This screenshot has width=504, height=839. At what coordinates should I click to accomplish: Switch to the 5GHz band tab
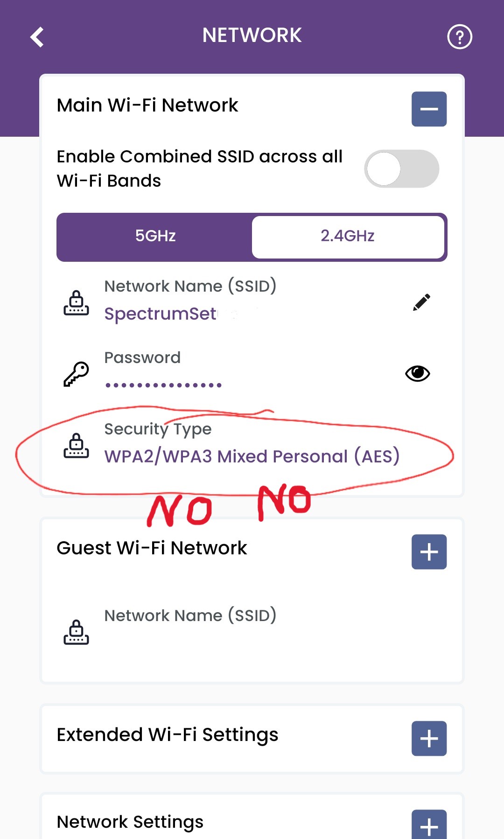pyautogui.click(x=155, y=236)
